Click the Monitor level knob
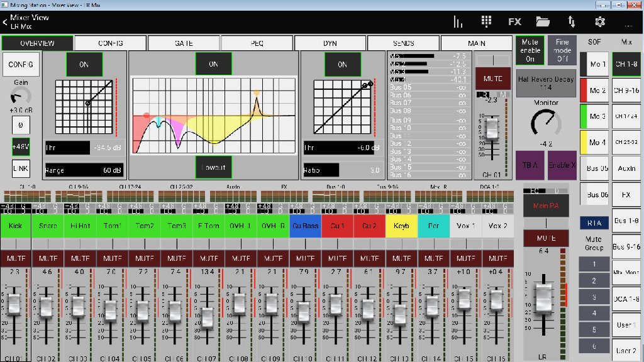The width and height of the screenshot is (644, 362). [546, 123]
